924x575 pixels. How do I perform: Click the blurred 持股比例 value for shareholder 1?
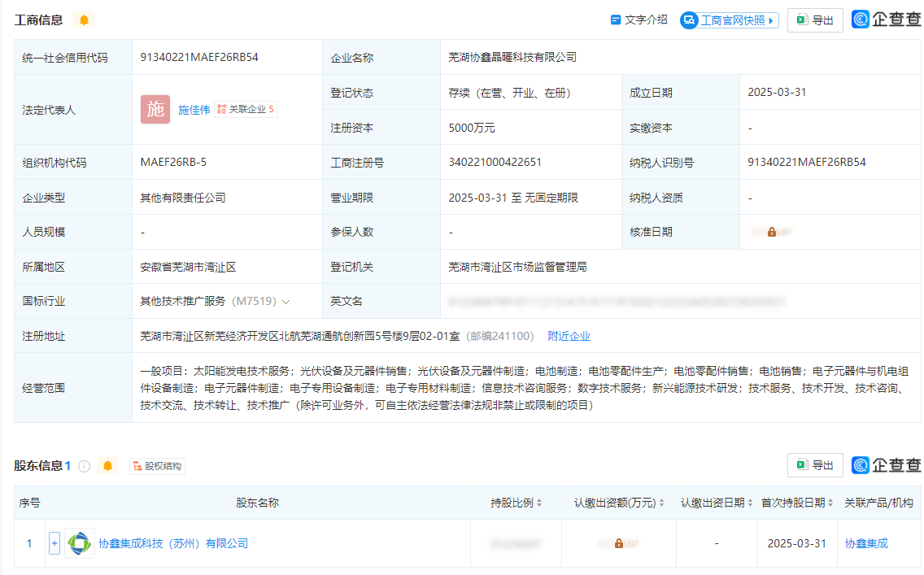tap(516, 544)
